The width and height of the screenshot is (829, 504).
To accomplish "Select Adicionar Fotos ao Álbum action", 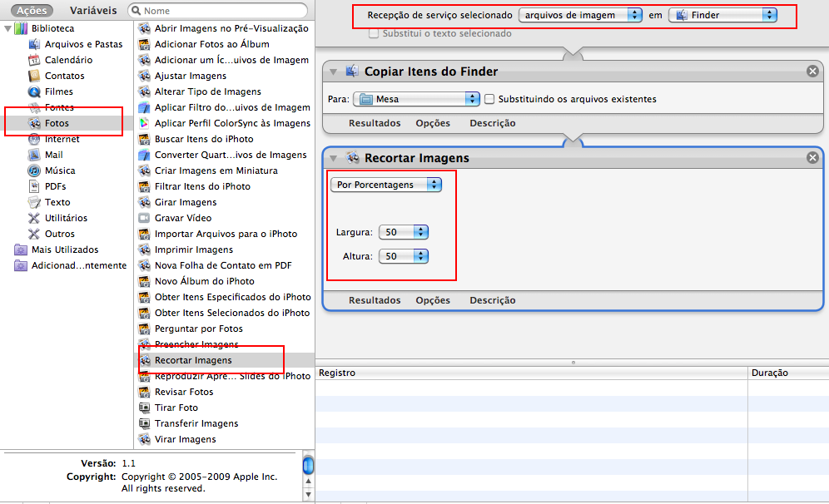I will tap(212, 44).
